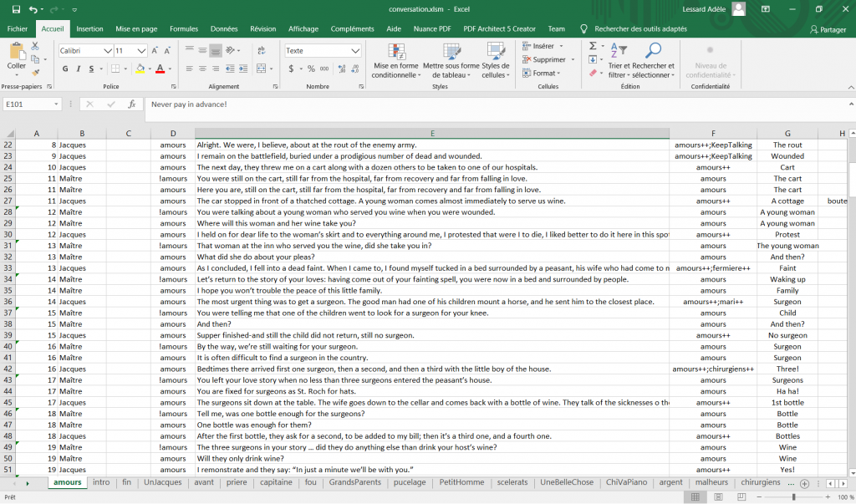Click the insert function fx button

[x=131, y=104]
